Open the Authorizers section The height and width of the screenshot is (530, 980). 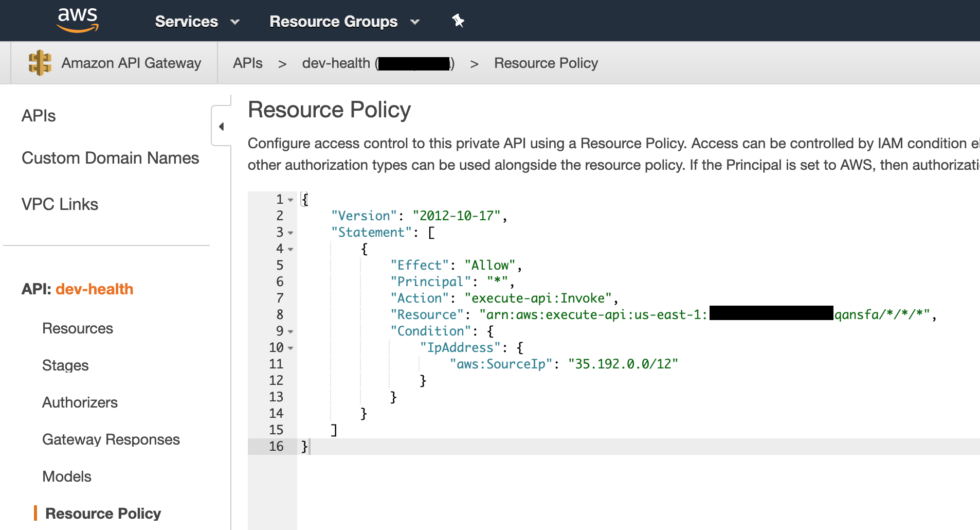tap(80, 402)
